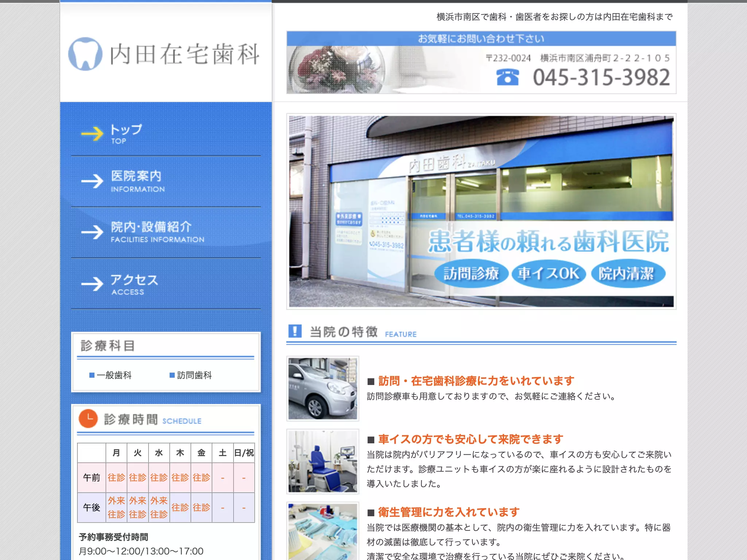
Task: Click the sterilized instruments thumbnail
Action: (323, 532)
